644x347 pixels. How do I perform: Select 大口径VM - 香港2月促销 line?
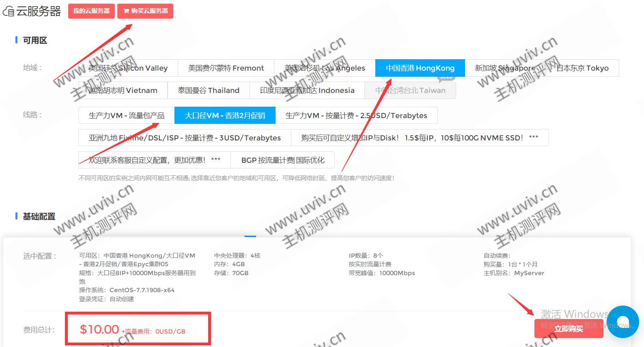click(225, 116)
